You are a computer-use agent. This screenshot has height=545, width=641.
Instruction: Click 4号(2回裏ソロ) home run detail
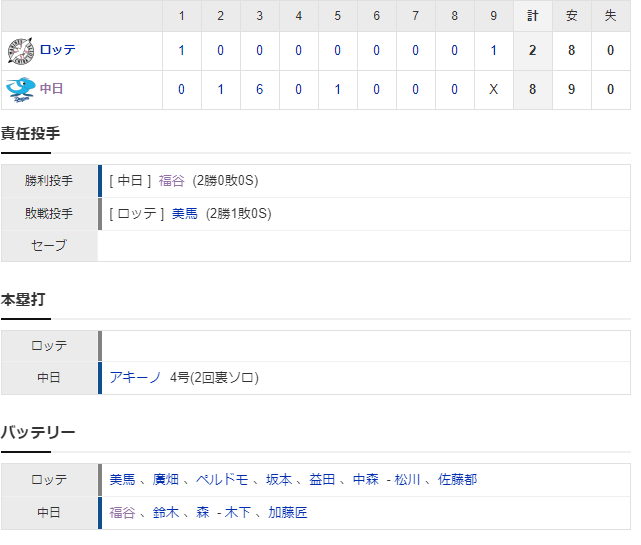click(x=214, y=377)
